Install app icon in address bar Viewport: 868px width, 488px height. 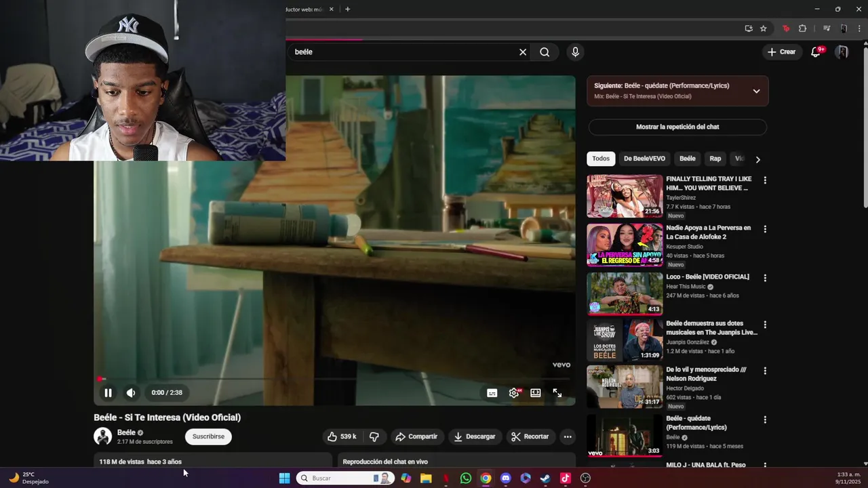(x=749, y=28)
